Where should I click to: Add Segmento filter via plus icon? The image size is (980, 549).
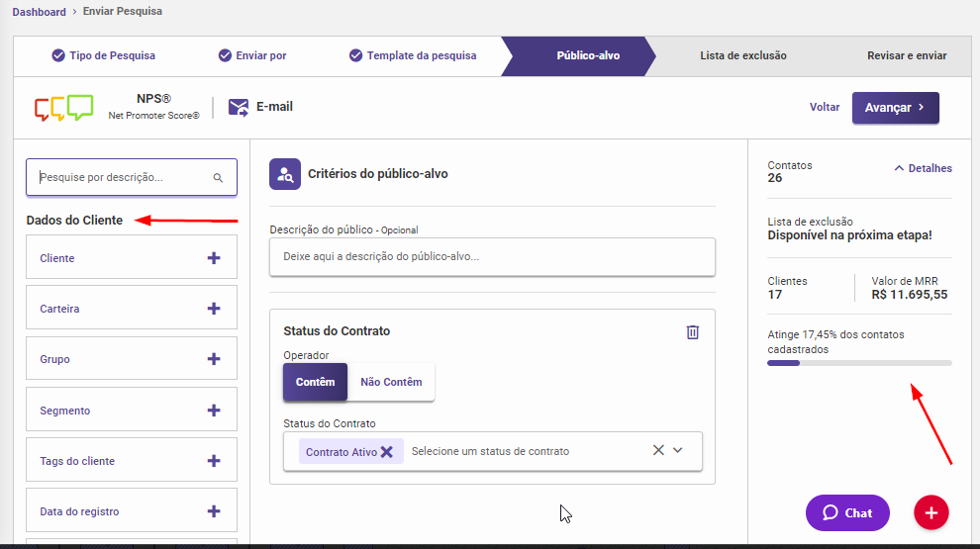(214, 411)
